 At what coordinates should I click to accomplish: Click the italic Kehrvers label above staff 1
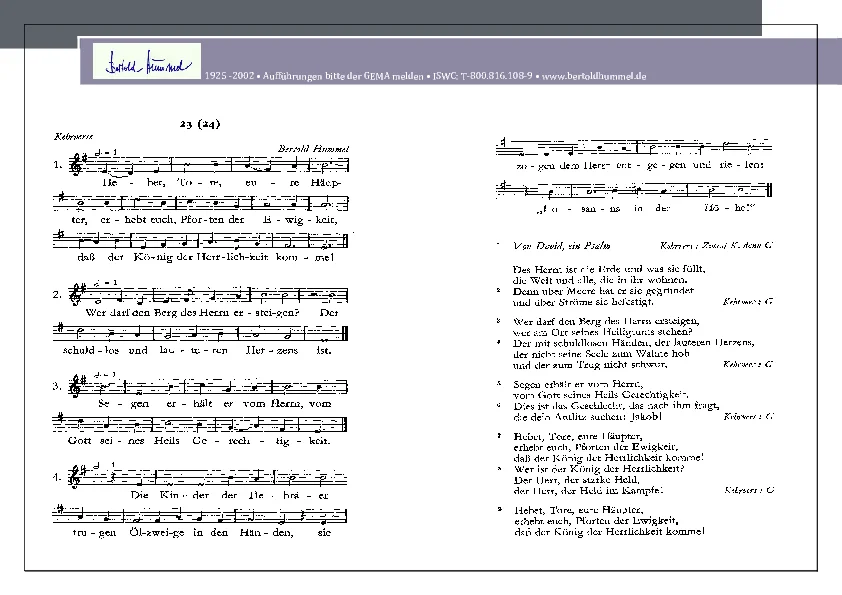(73, 136)
